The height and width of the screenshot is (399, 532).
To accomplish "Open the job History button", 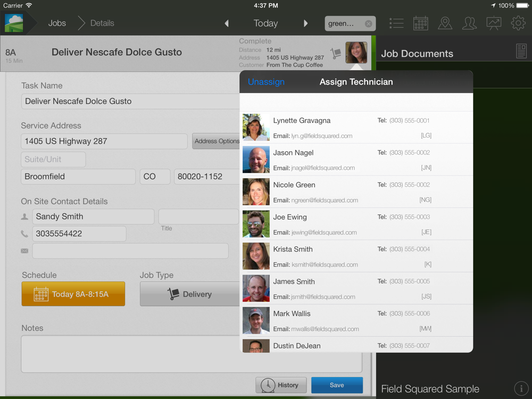I will click(x=281, y=385).
